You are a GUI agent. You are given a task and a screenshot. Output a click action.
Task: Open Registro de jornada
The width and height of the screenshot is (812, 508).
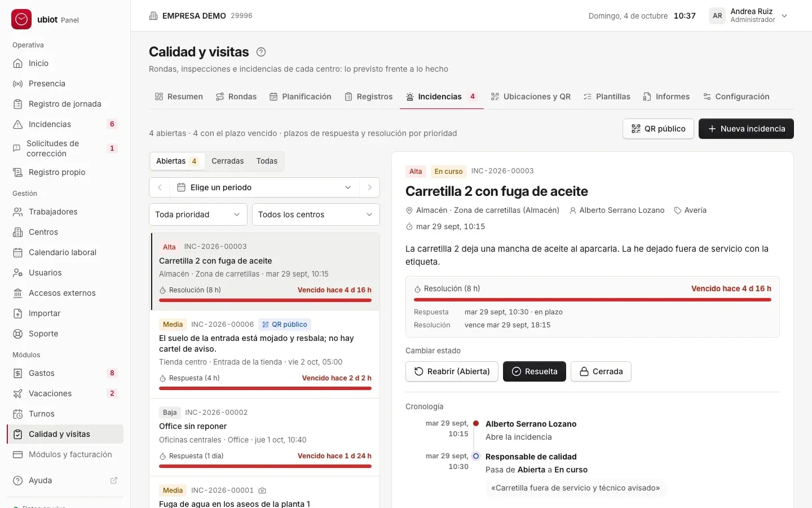point(65,104)
